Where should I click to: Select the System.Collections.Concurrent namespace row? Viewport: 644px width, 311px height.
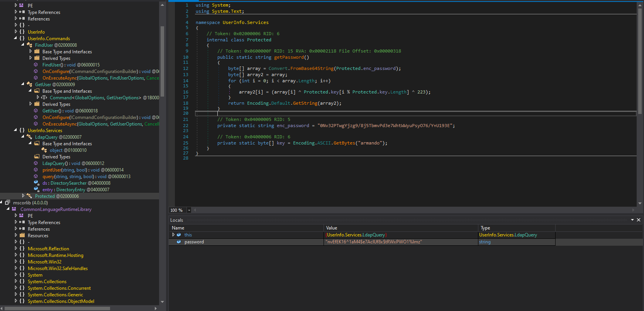point(59,288)
